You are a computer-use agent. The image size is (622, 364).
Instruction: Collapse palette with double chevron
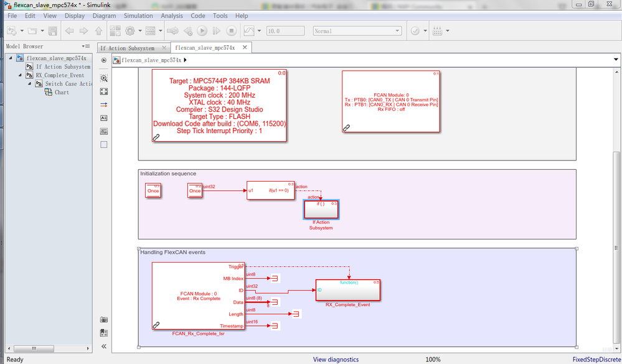point(104,346)
